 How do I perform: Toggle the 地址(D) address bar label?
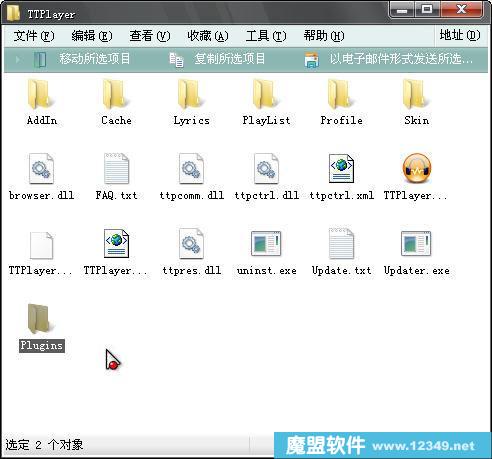coord(460,35)
